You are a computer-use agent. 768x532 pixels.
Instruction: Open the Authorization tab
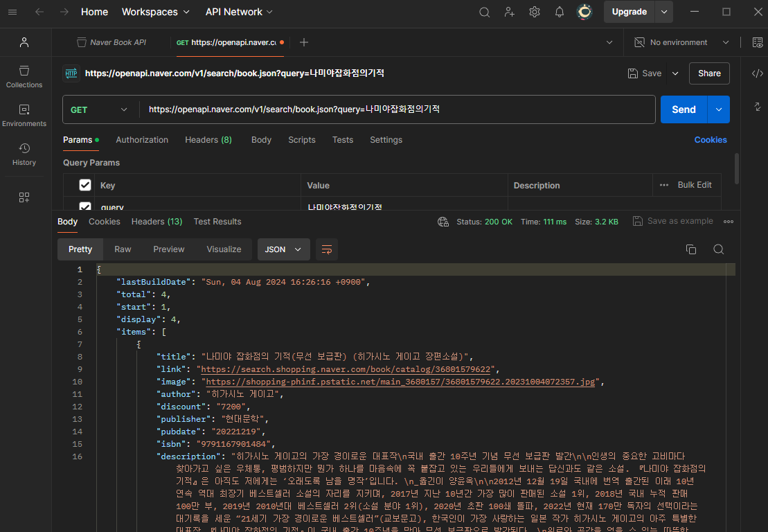click(x=142, y=140)
